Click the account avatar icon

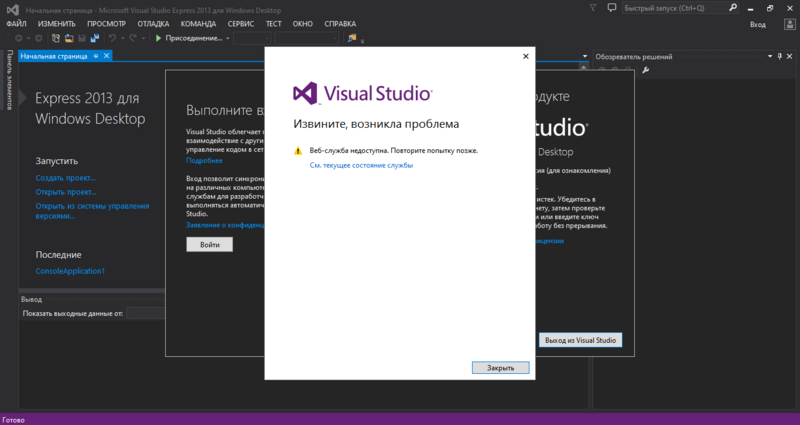pyautogui.click(x=789, y=24)
